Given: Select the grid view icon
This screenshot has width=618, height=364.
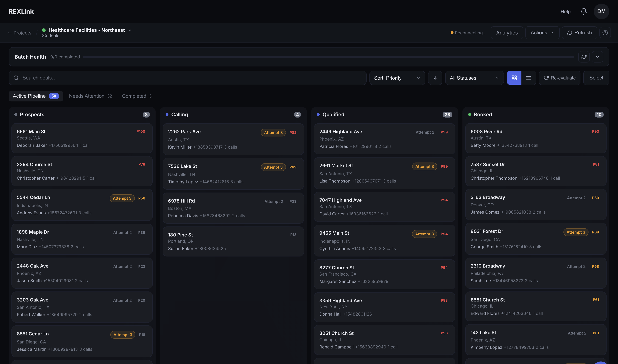Looking at the screenshot, I should point(514,78).
